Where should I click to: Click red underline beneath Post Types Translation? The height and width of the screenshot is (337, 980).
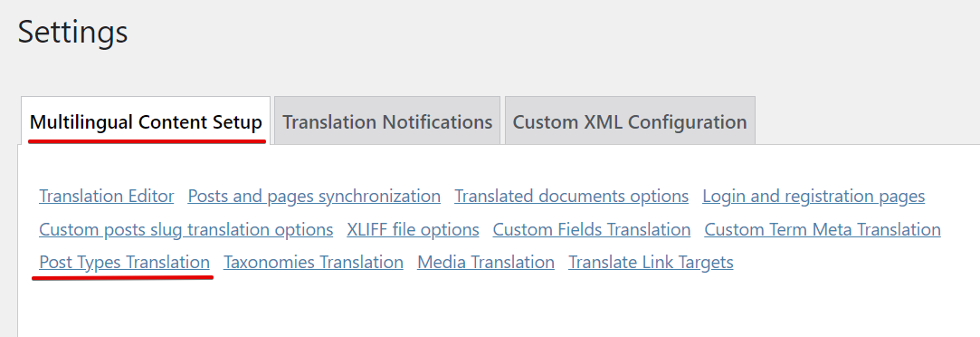coord(123,276)
